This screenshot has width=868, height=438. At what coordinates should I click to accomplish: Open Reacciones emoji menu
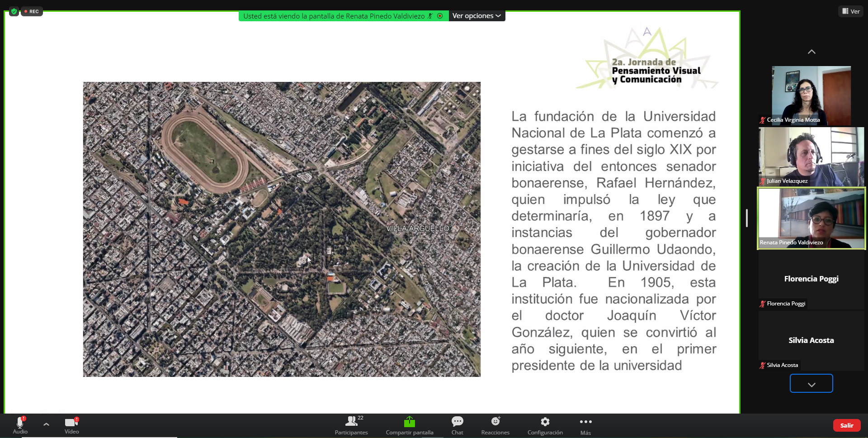coord(495,425)
